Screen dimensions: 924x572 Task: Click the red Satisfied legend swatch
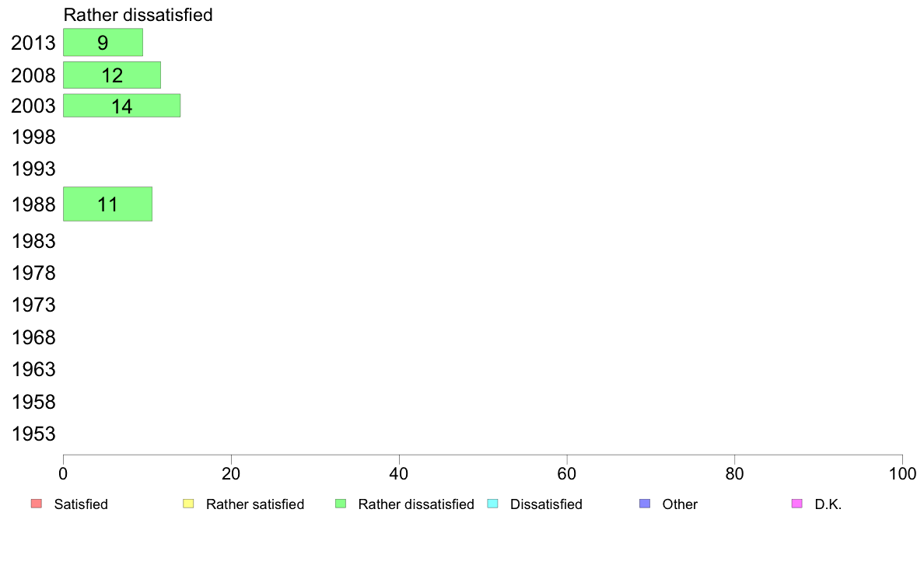coord(37,504)
